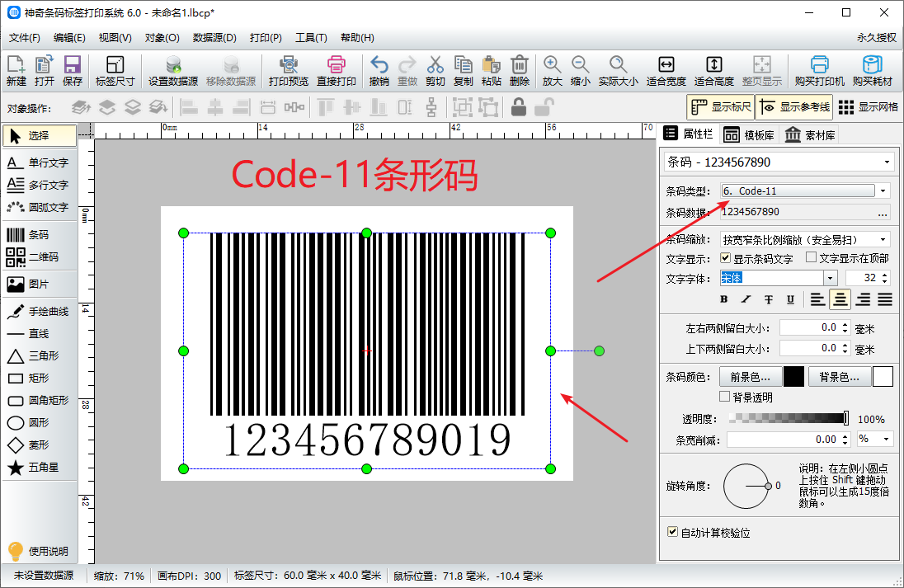This screenshot has height=588, width=904.
Task: Click the 永久授权 link
Action: click(876, 37)
